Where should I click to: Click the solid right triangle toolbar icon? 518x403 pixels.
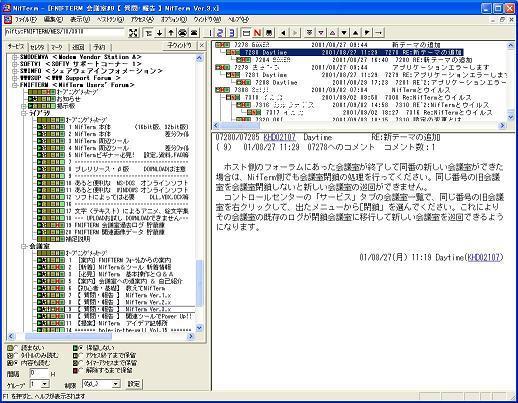(367, 33)
